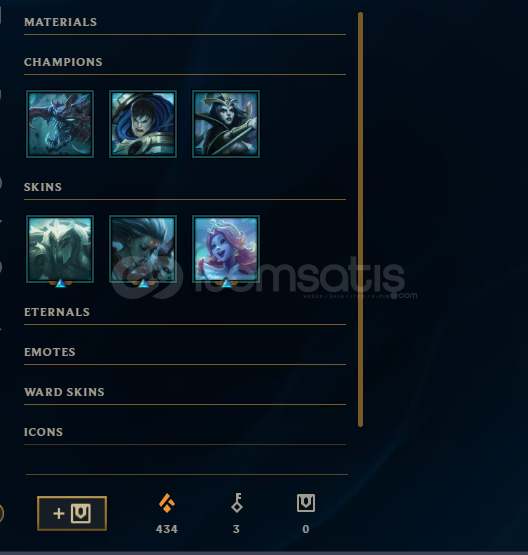Collapse the Champions section header
The width and height of the screenshot is (528, 555).
pos(63,62)
